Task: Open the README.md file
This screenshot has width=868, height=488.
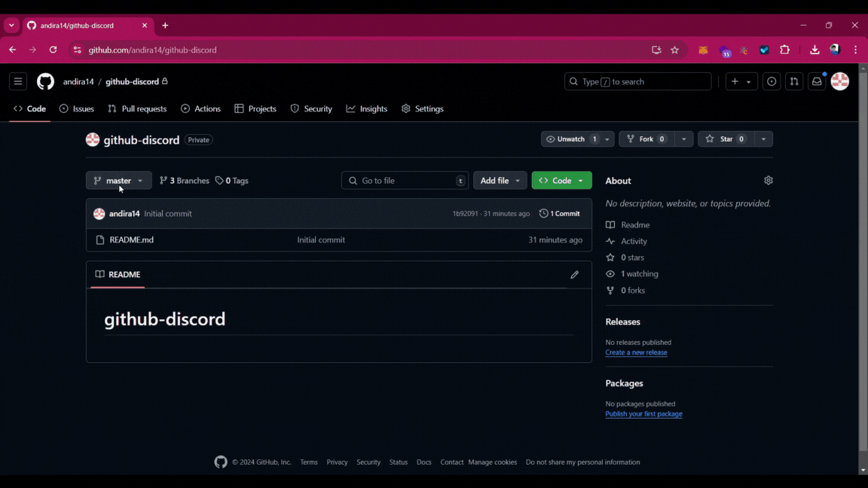Action: pos(132,240)
